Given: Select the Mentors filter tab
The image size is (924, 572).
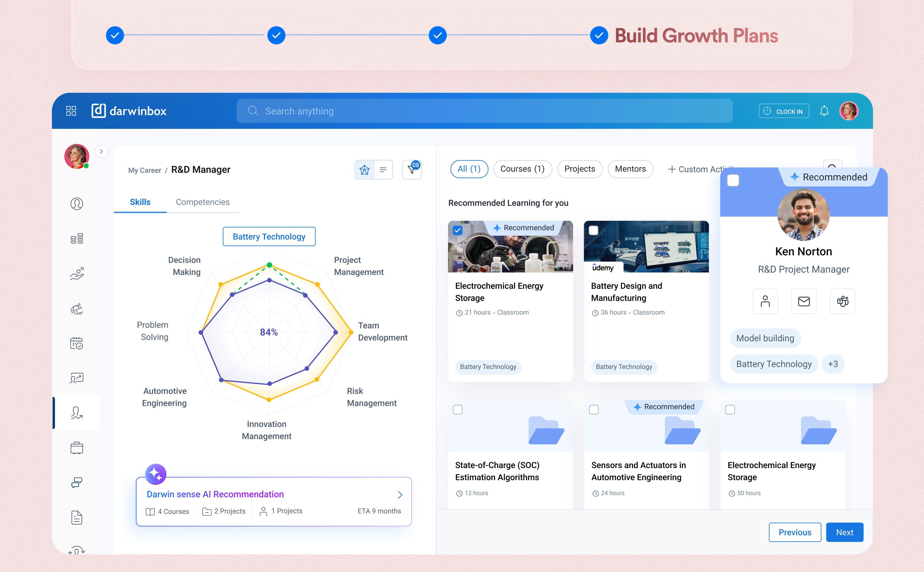Looking at the screenshot, I should tap(630, 169).
